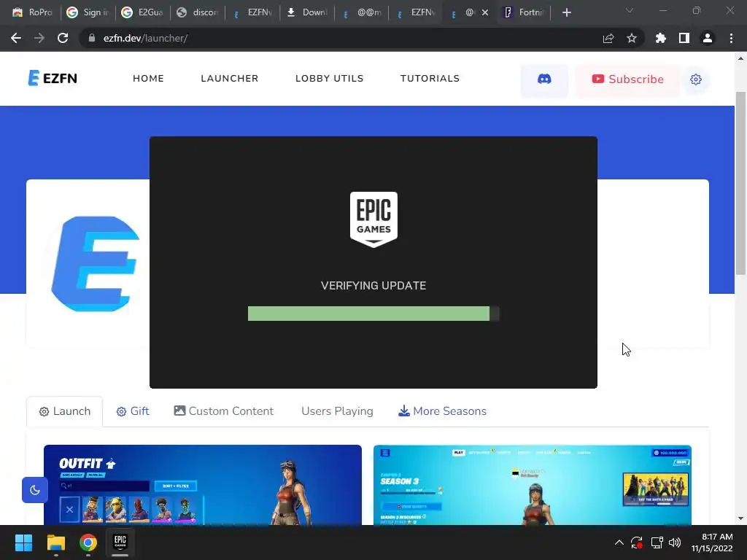Open clock showing 8:17 AM
This screenshot has height=560, width=747.
pyautogui.click(x=712, y=542)
